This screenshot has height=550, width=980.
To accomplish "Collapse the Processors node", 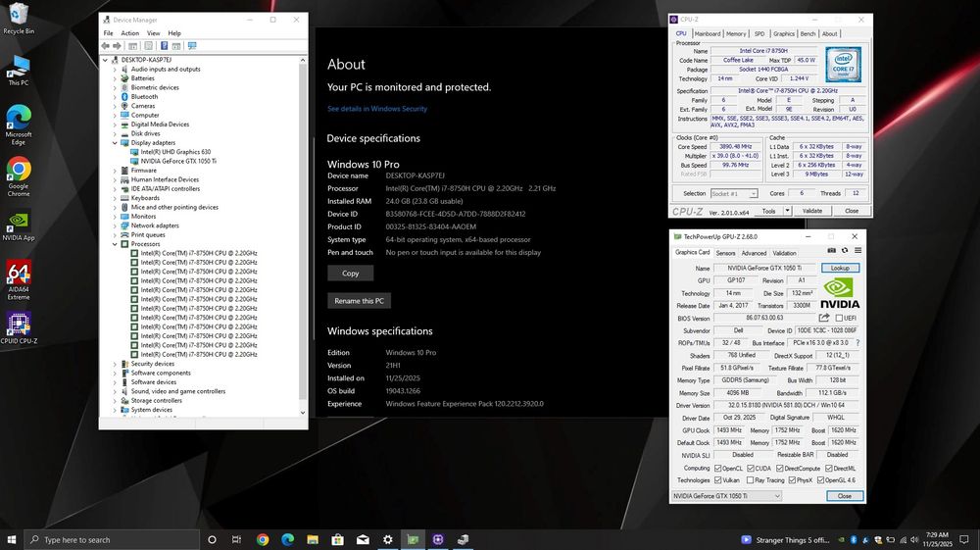I will (x=115, y=244).
